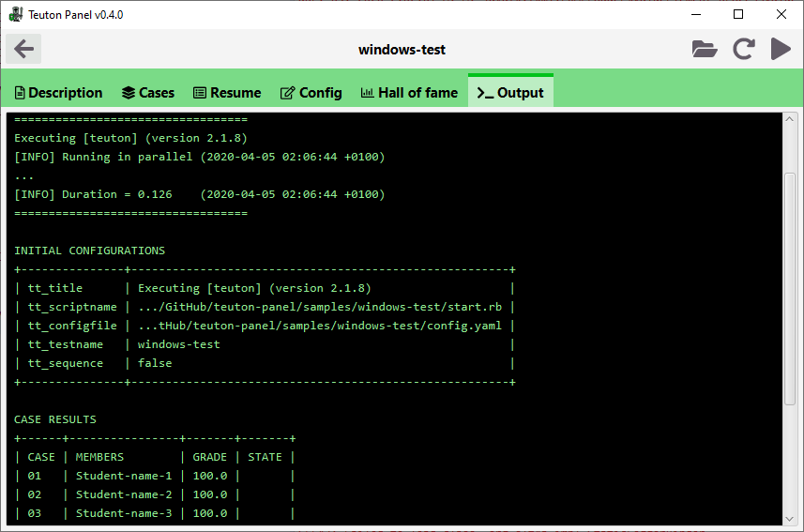Click the 'GRADE' column header

(x=210, y=457)
